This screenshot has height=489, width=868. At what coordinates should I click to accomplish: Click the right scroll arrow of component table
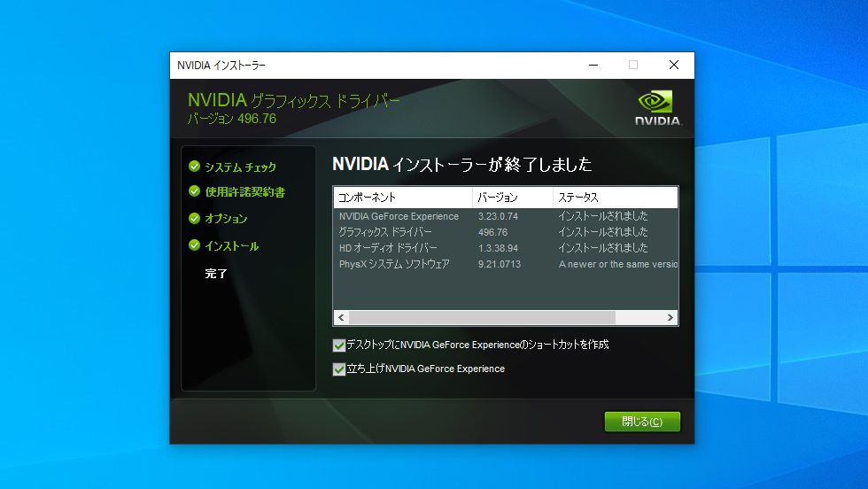coord(670,317)
